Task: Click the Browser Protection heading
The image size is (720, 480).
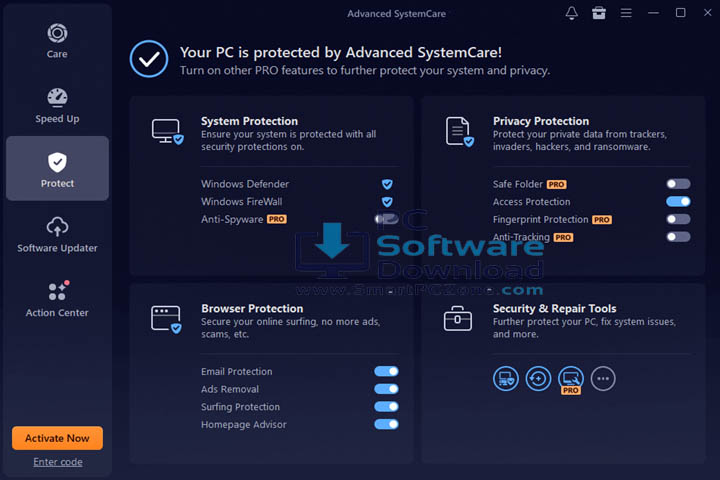Action: pos(252,309)
